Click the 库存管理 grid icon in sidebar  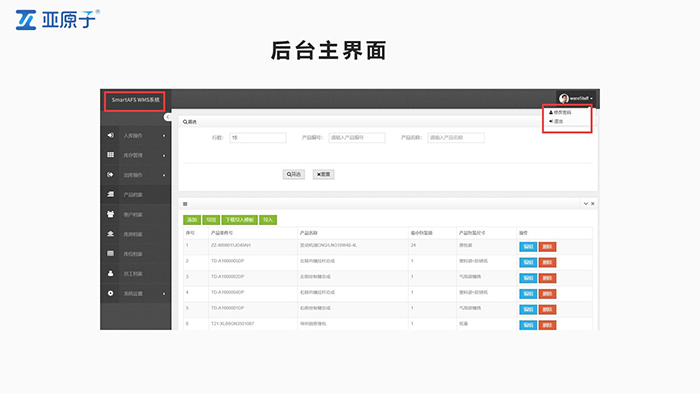click(x=110, y=155)
